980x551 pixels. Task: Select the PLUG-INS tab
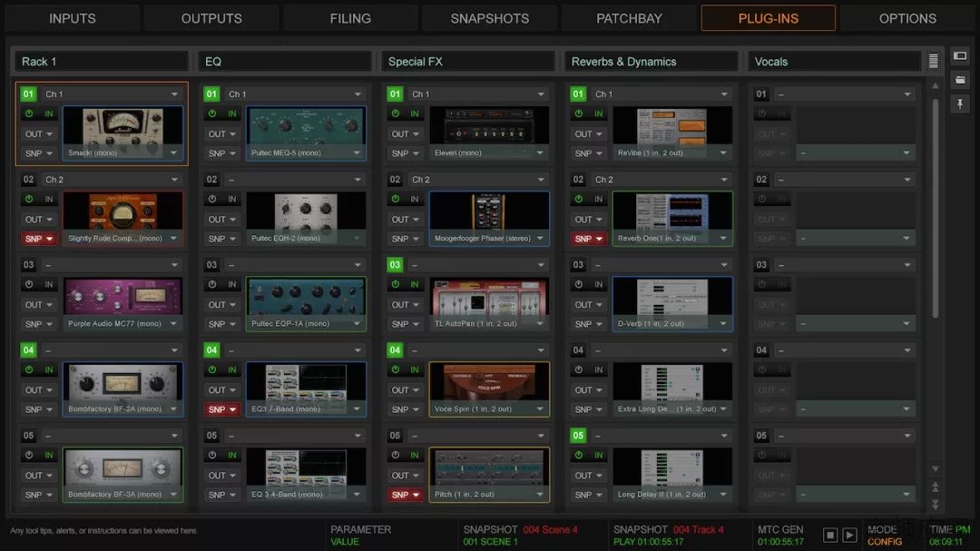pyautogui.click(x=769, y=18)
